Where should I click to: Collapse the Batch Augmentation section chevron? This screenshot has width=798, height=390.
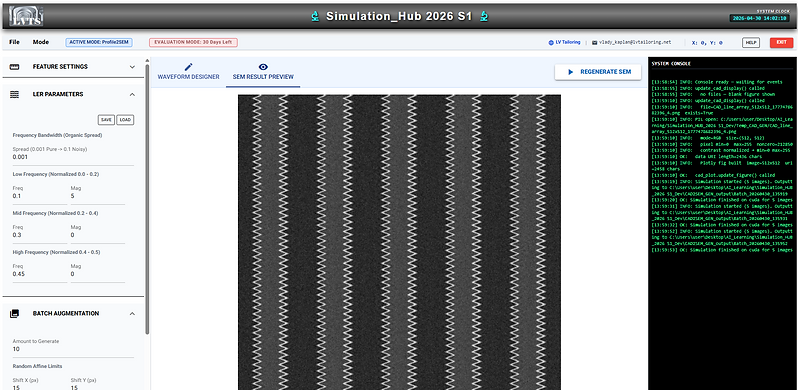132,314
